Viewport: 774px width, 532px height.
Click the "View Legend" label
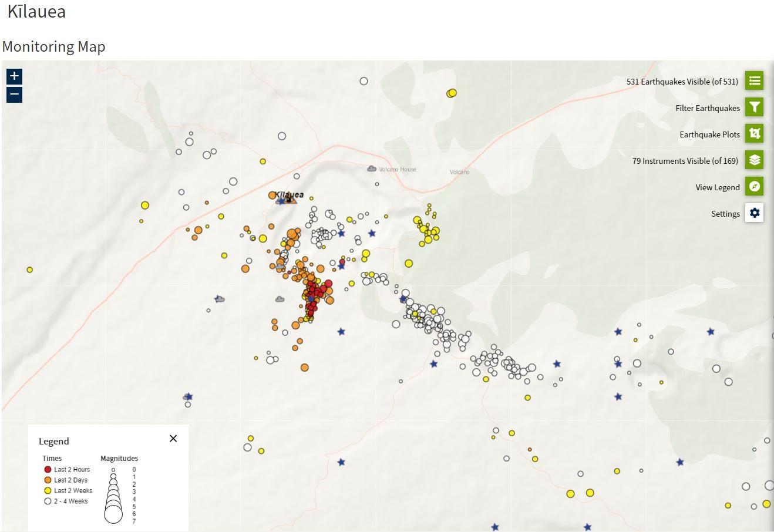coord(717,187)
